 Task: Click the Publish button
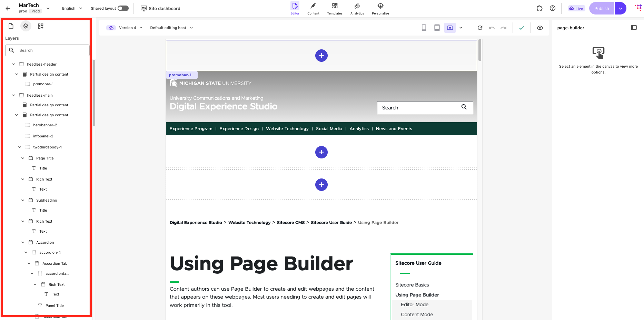click(x=602, y=9)
